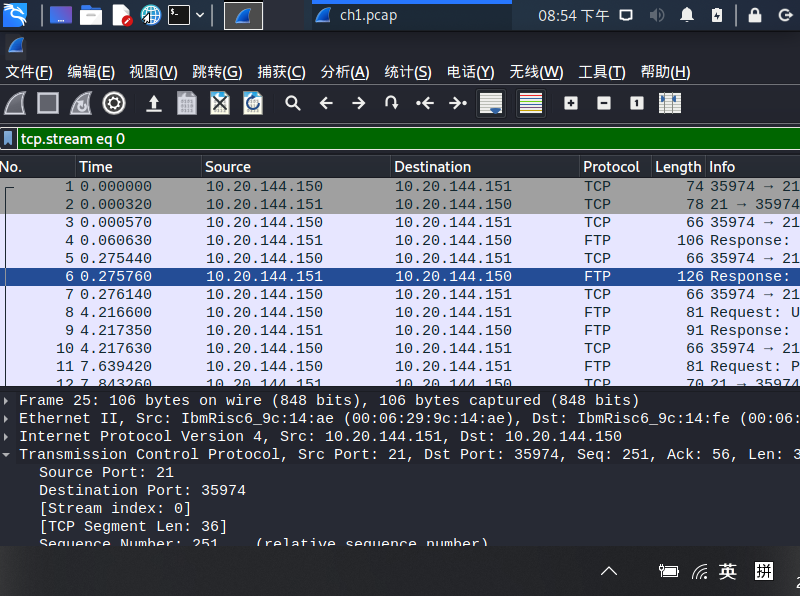The width and height of the screenshot is (800, 596).
Task: Expand the Ethernet II detail row
Action: [6, 419]
